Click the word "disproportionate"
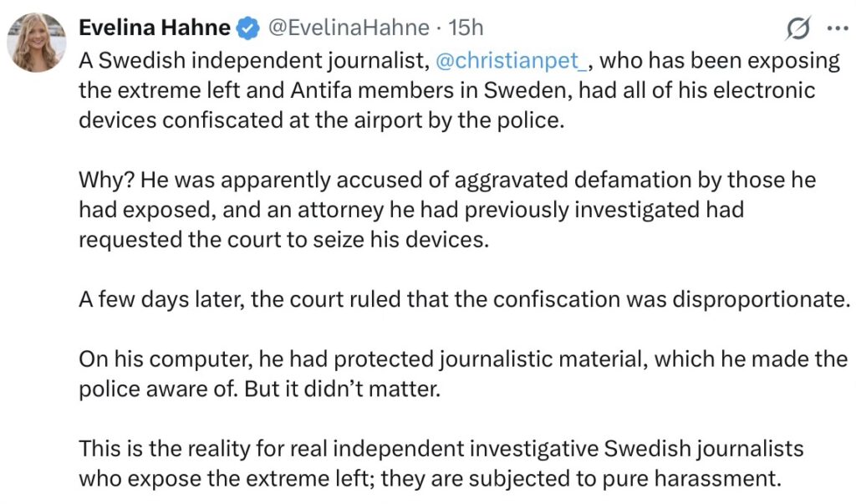856x504 pixels. 760,299
